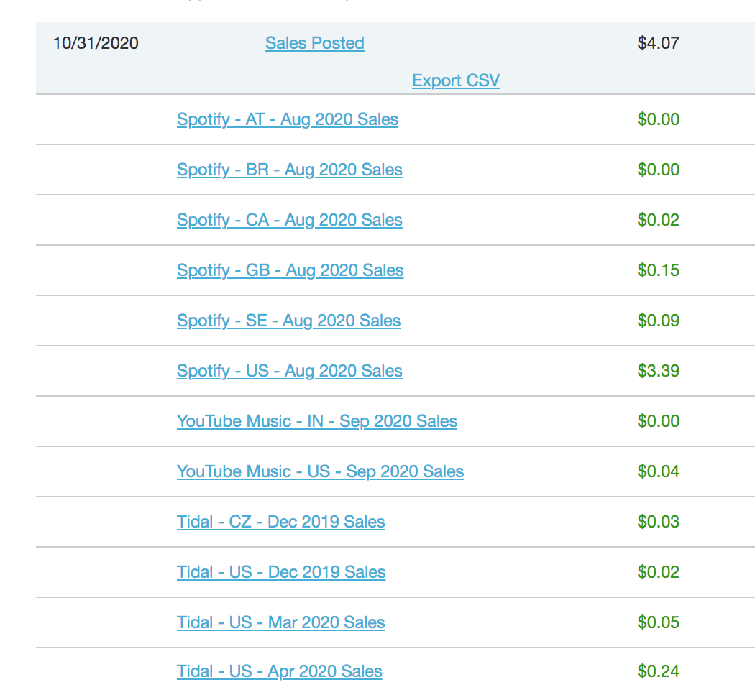Screen dimensions: 755x700
Task: Go to Spotify - SE - Aug 2020 Sales
Action: [x=288, y=321]
